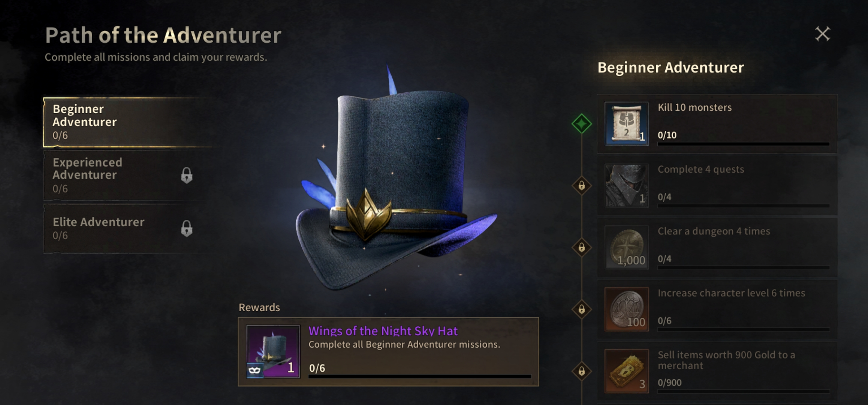Click the locked node beside Complete 4 quests

[581, 185]
